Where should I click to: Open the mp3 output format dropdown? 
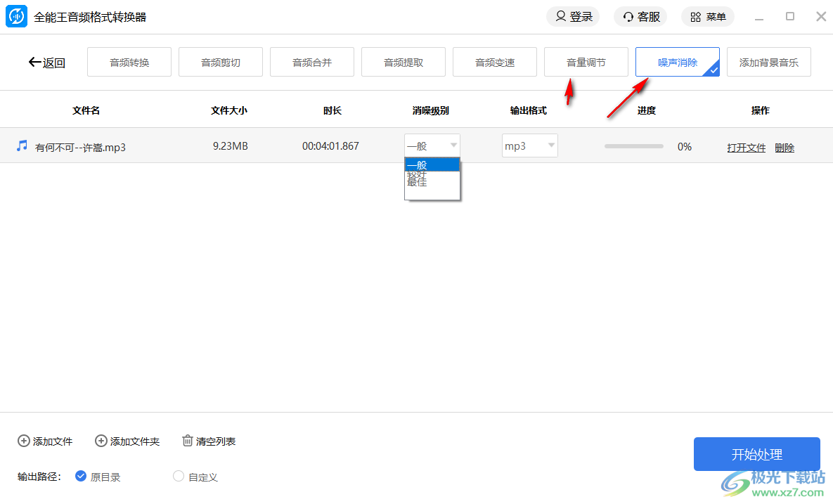[x=529, y=145]
